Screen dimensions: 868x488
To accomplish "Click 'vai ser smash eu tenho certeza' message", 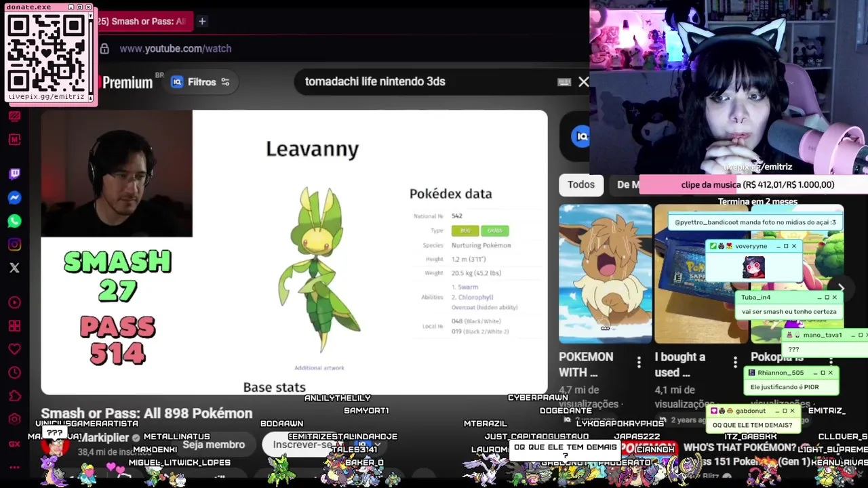I will click(x=789, y=312).
